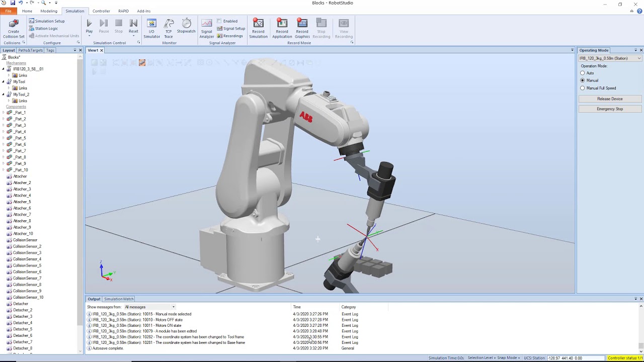
Task: Stop the simulation
Action: point(119,26)
